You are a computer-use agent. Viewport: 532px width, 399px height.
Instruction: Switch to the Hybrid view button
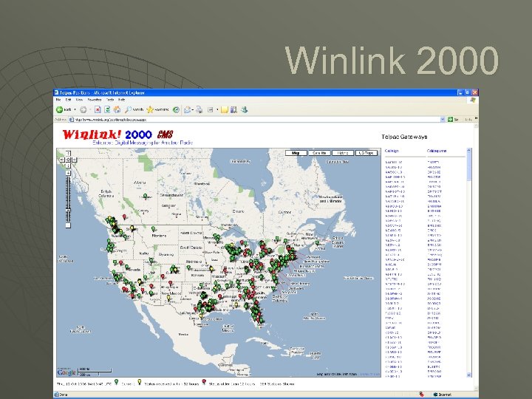click(343, 153)
